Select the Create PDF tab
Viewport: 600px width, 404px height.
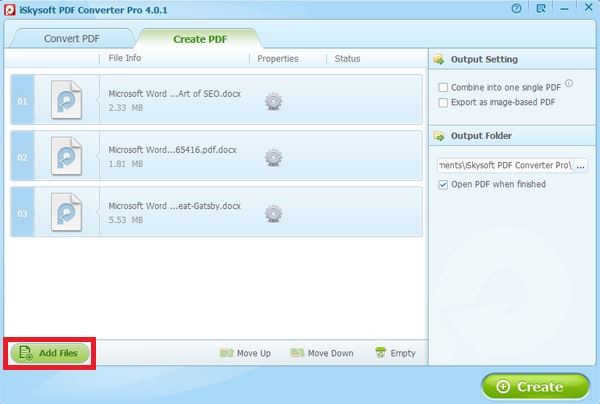point(200,39)
